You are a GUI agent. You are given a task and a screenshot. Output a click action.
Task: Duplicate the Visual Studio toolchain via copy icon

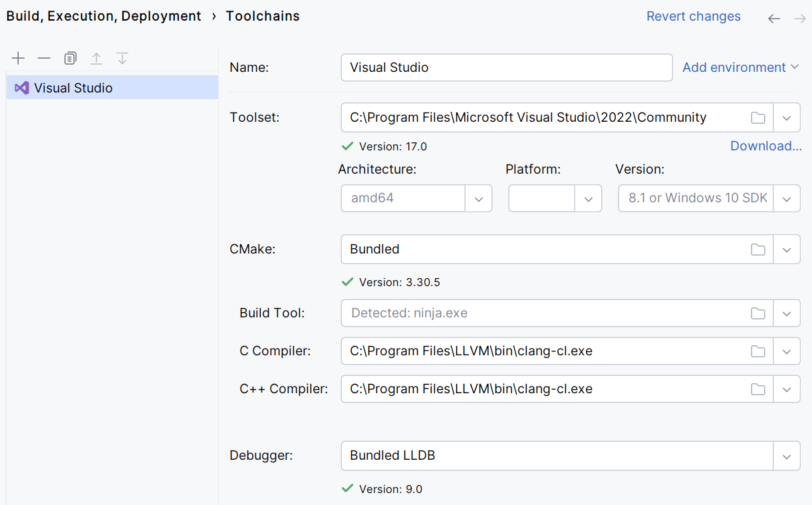(70, 58)
